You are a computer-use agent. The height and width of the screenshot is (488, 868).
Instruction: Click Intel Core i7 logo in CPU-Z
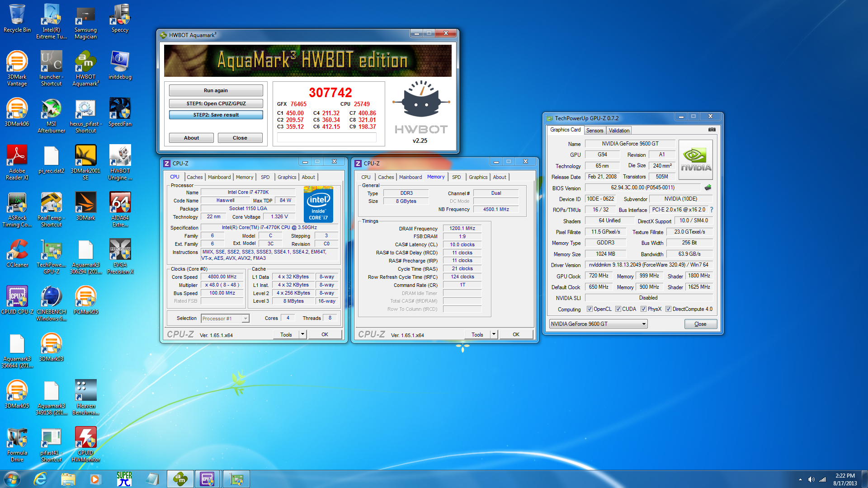318,204
